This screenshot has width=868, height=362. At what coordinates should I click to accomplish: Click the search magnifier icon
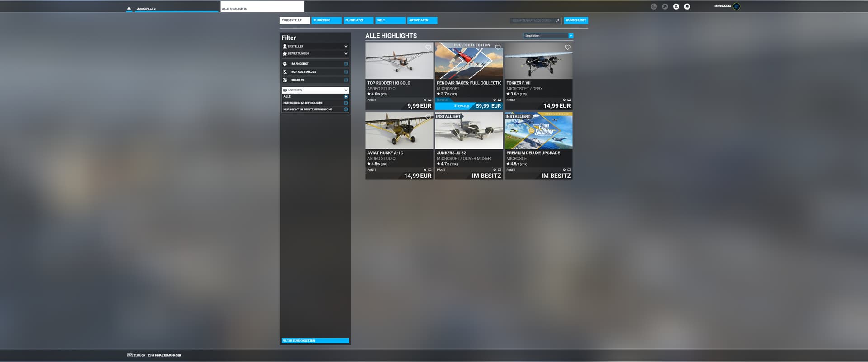(557, 20)
